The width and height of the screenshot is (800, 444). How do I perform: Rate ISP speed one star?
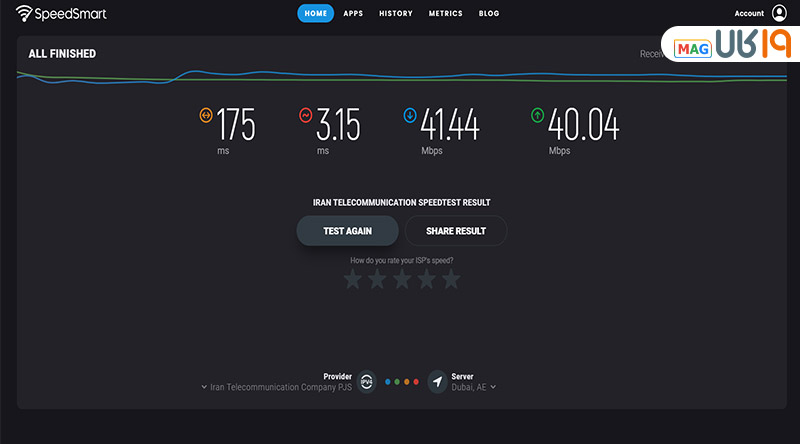click(x=352, y=280)
